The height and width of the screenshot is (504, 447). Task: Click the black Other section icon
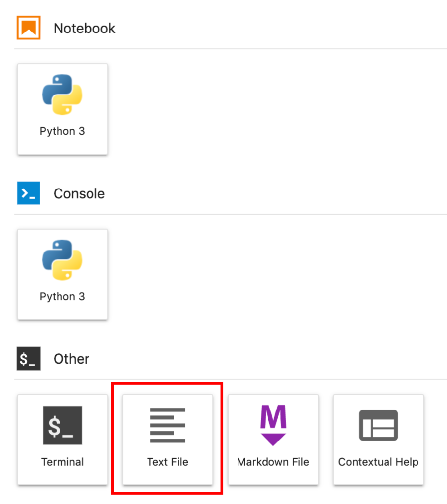tap(28, 359)
